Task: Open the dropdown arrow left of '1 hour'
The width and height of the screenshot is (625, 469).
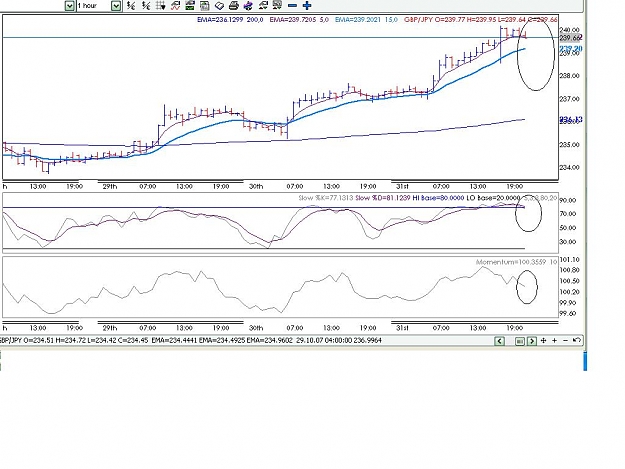Action: pos(69,6)
